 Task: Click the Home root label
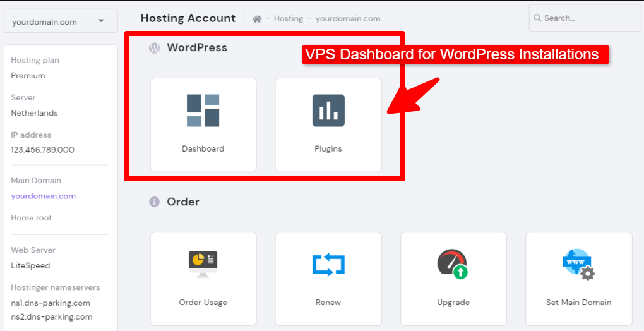(31, 218)
